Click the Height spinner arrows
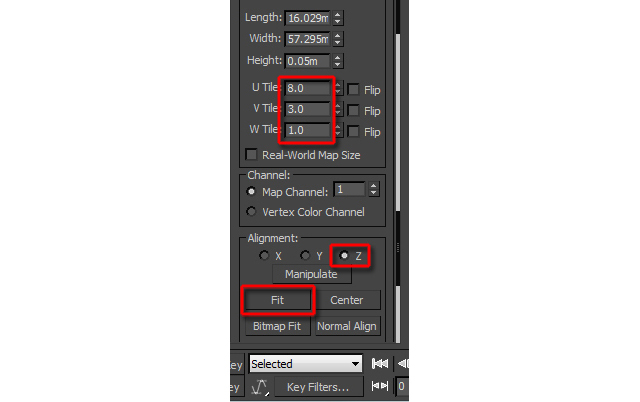 click(338, 61)
